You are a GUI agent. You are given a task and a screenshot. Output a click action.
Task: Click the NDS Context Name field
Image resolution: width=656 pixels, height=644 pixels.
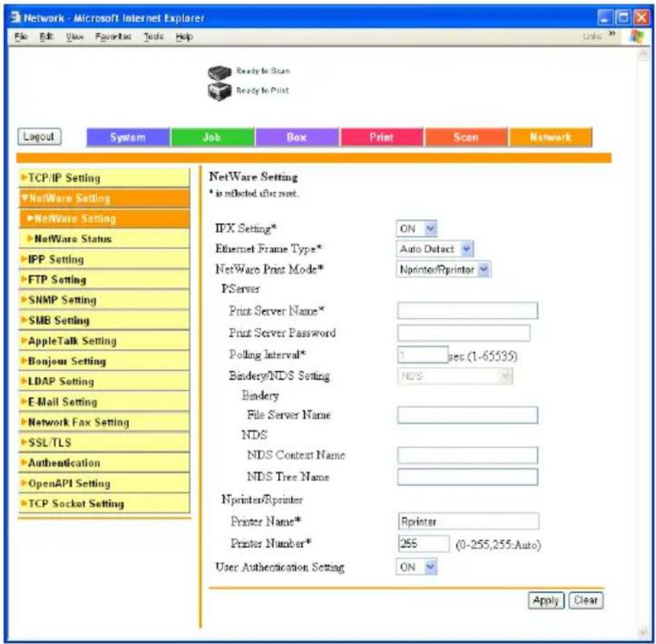pos(467,455)
